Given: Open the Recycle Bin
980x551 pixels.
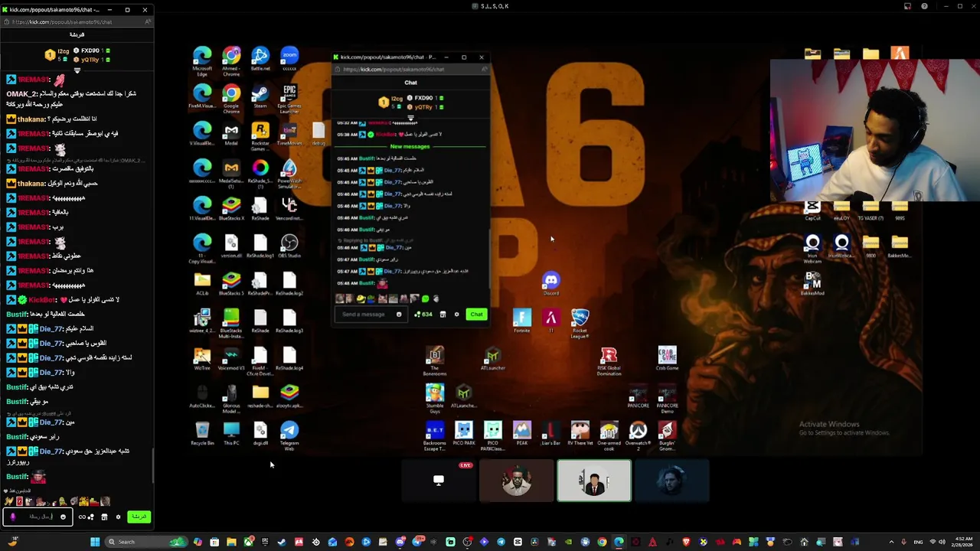Looking at the screenshot, I should 202,433.
